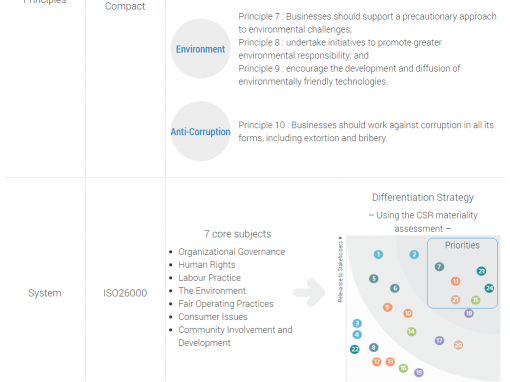Click the Organizational Governance list item
510x382 pixels.
coord(231,252)
